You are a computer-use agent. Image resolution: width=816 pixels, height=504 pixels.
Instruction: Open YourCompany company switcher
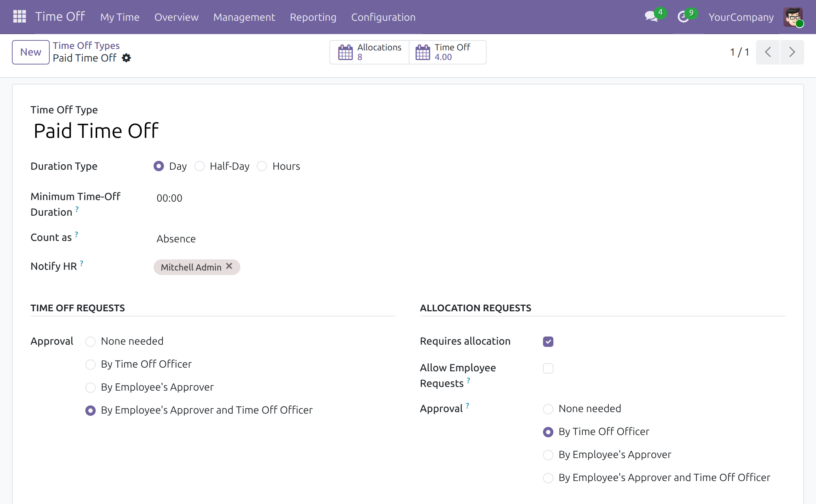[x=741, y=17]
